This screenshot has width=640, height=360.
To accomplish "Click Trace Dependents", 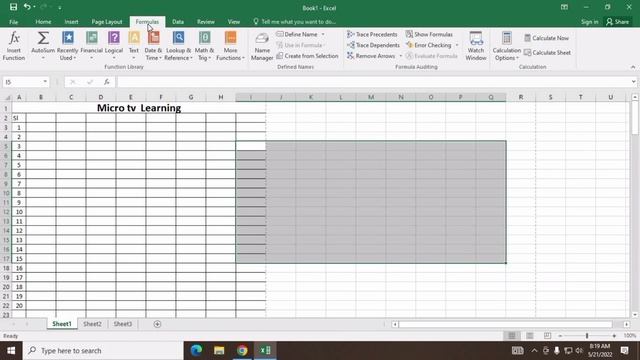I will pyautogui.click(x=373, y=45).
